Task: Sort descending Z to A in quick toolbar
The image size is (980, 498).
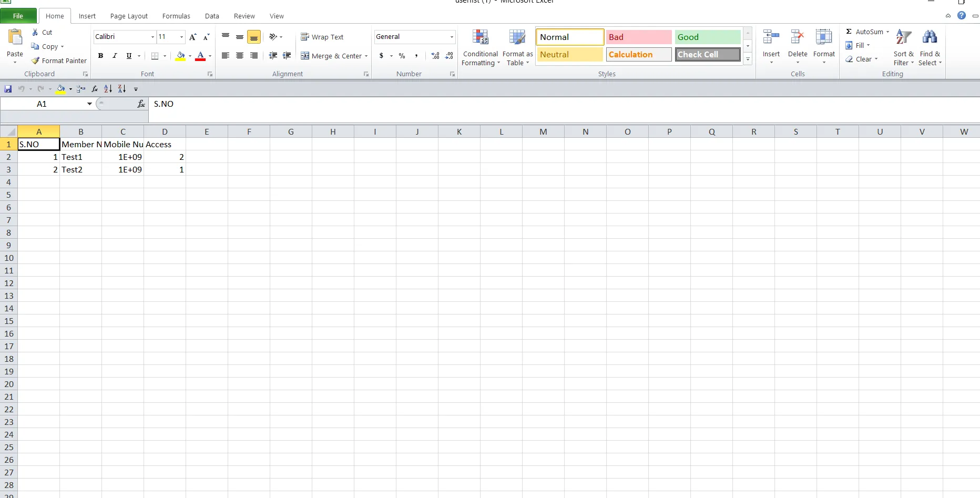Action: tap(122, 89)
